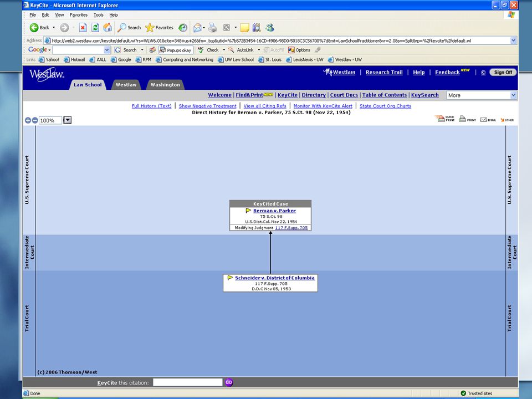Screen dimensions: 532x399
Task: Open the Favorites star button
Action: point(159,28)
